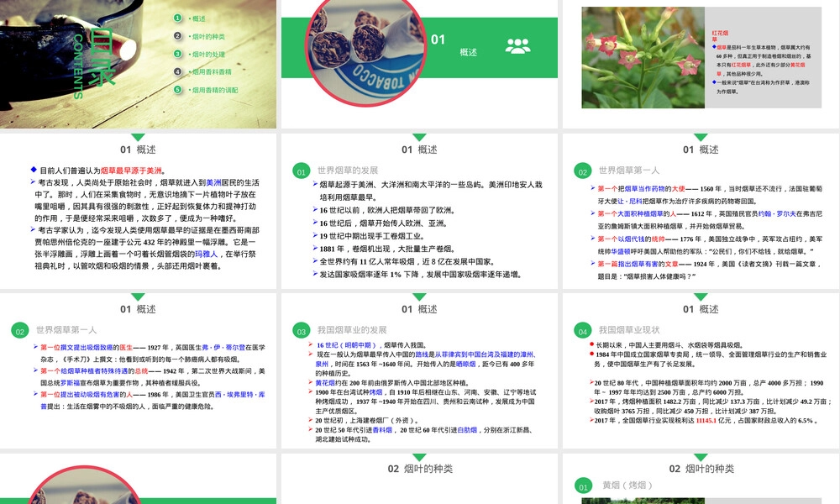Image resolution: width=840 pixels, height=504 pixels.
Task: Click the green 03 badge next to 我国烟草业的发展
Action: [x=301, y=330]
